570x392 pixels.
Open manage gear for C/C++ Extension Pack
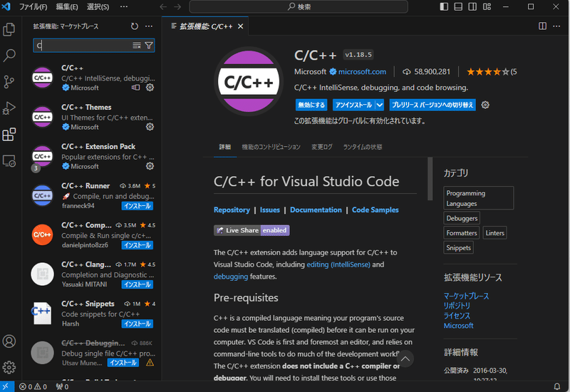coord(150,166)
